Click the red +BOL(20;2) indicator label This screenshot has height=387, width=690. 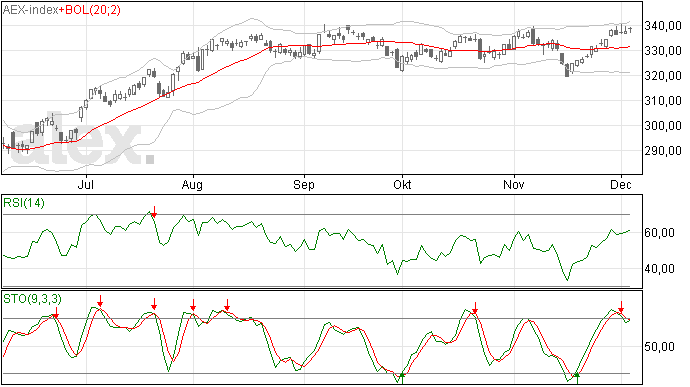tap(90, 10)
